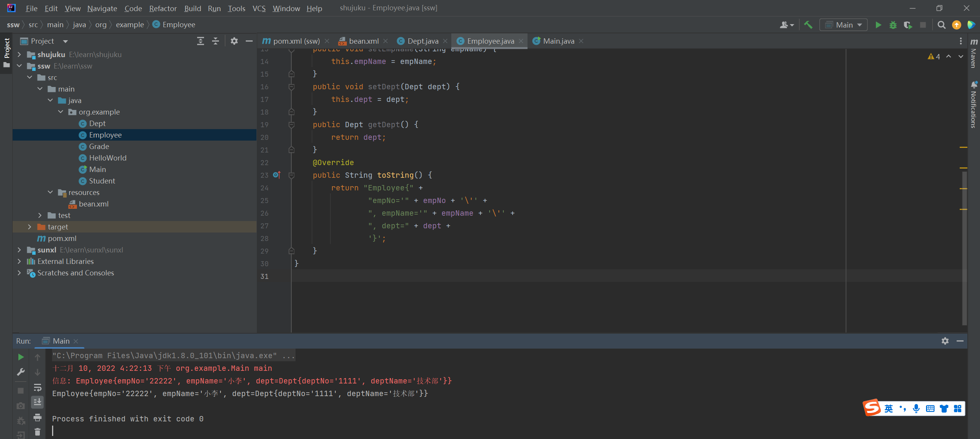The image size is (980, 439).
Task: Click the green Run button in toolbar
Action: (878, 25)
